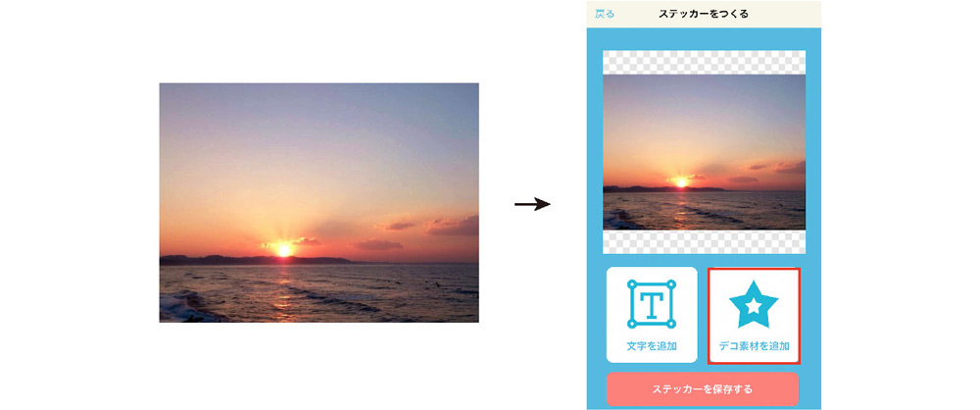Screen dimensions: 980x410
Task: Click the bottom transparent checkerboard strip
Action: coord(704,241)
